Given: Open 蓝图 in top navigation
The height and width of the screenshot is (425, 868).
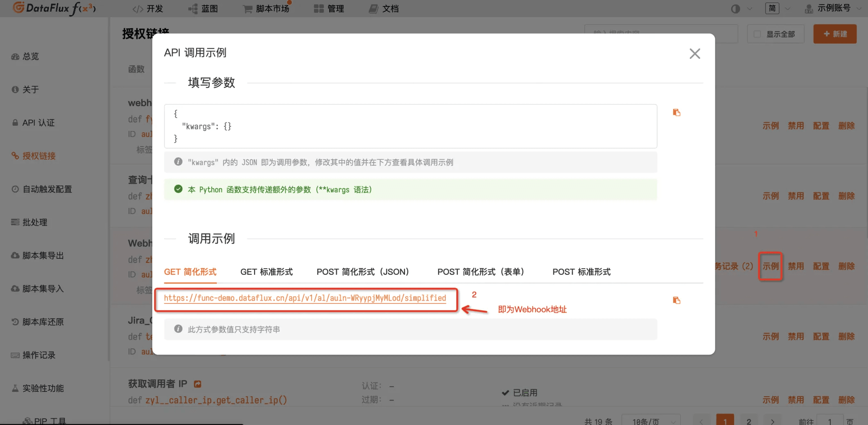Looking at the screenshot, I should [203, 9].
